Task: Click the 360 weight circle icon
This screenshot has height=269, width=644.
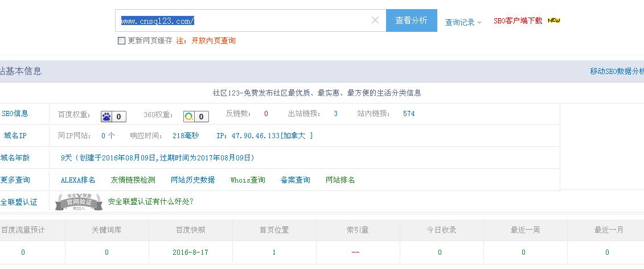Action: coord(189,117)
